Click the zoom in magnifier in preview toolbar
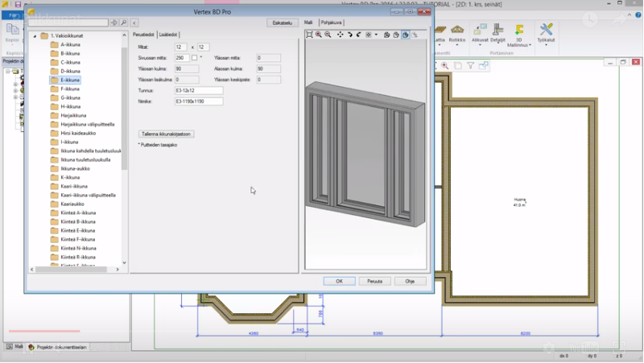644x363 pixels. pos(319,35)
